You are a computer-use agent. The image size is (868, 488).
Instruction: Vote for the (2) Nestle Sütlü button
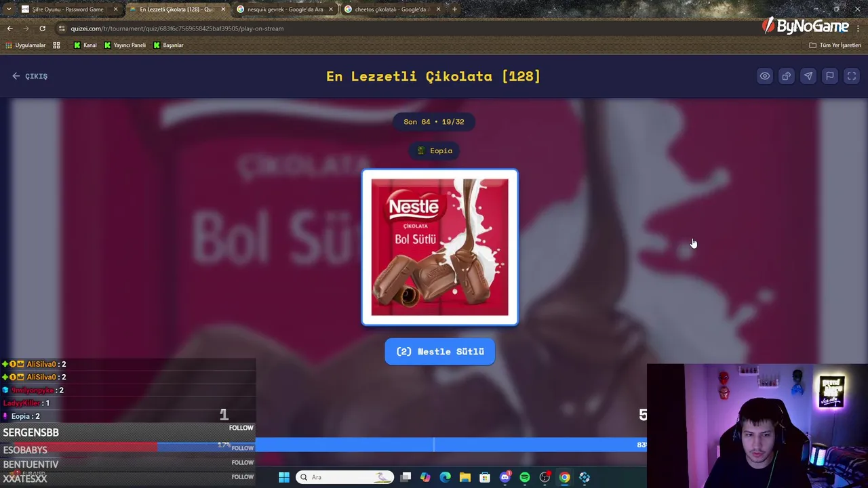[439, 351]
